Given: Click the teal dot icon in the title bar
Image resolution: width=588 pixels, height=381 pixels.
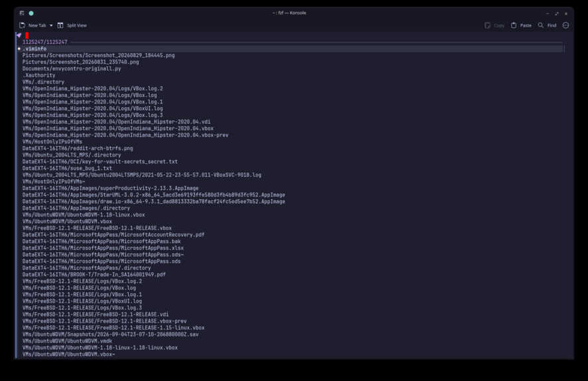Looking at the screenshot, I should (x=31, y=13).
